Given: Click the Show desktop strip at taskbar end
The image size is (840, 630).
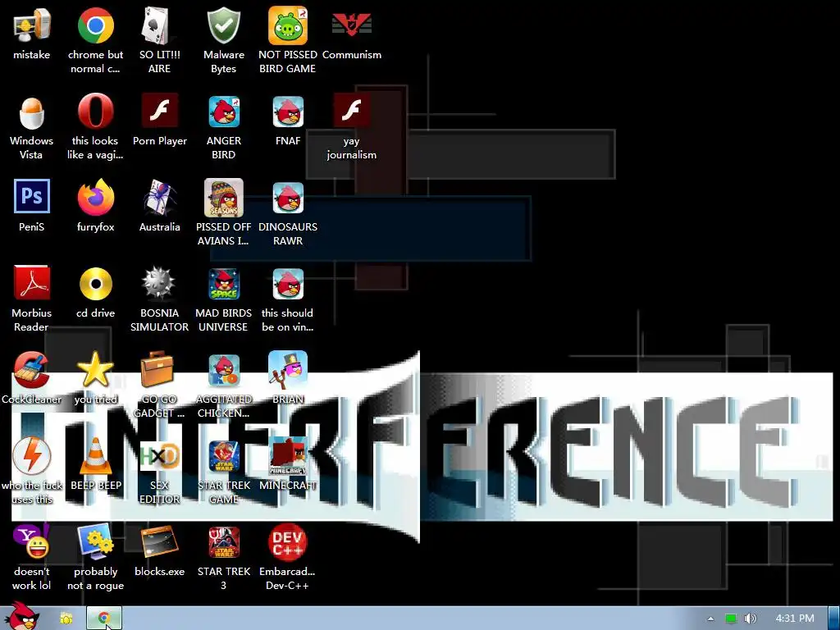Looking at the screenshot, I should pyautogui.click(x=833, y=619).
